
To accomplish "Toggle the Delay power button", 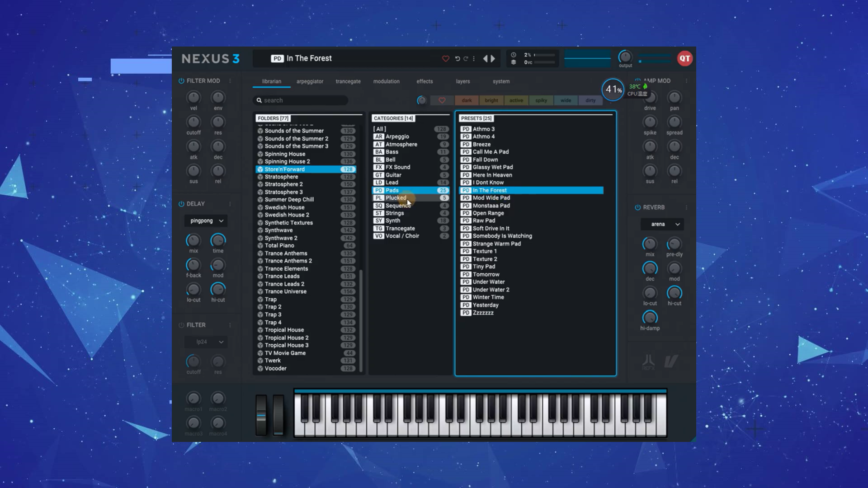I will click(181, 204).
